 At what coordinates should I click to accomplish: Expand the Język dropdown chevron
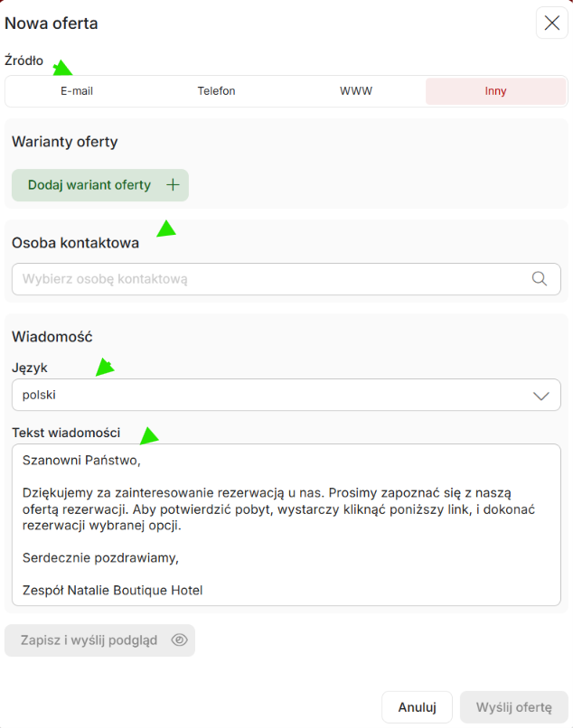pos(541,396)
